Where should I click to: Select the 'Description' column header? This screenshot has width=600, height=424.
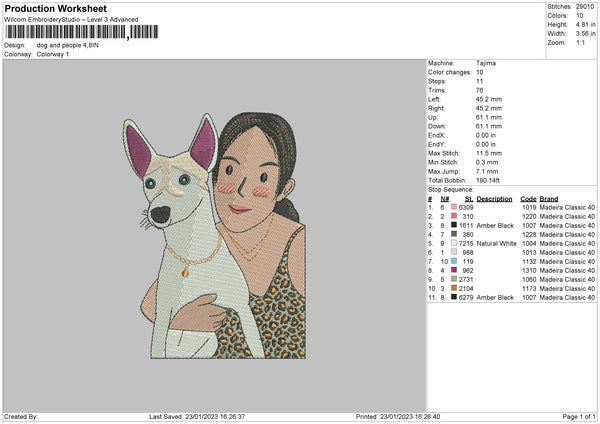494,199
